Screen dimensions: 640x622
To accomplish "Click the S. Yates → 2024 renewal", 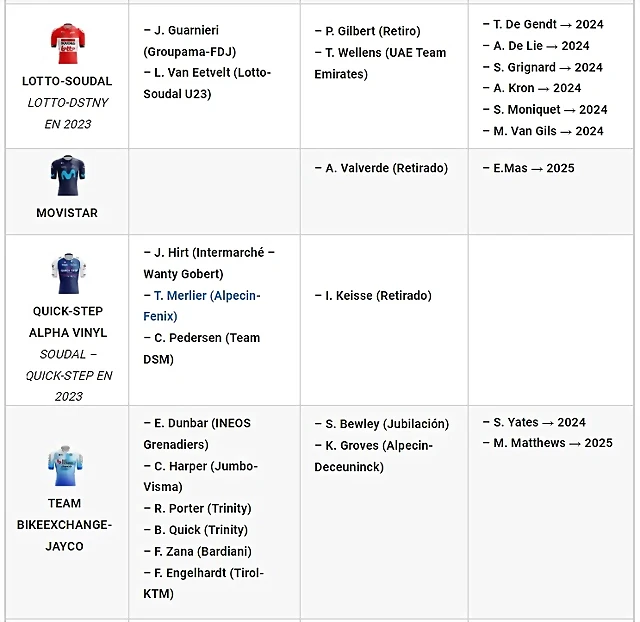I will (x=534, y=422).
